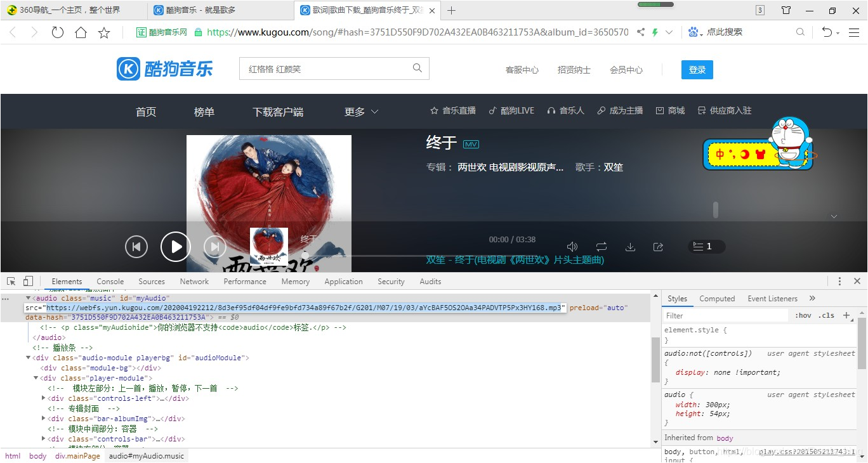Open the share icon next to download
This screenshot has width=868, height=463.
(x=658, y=246)
